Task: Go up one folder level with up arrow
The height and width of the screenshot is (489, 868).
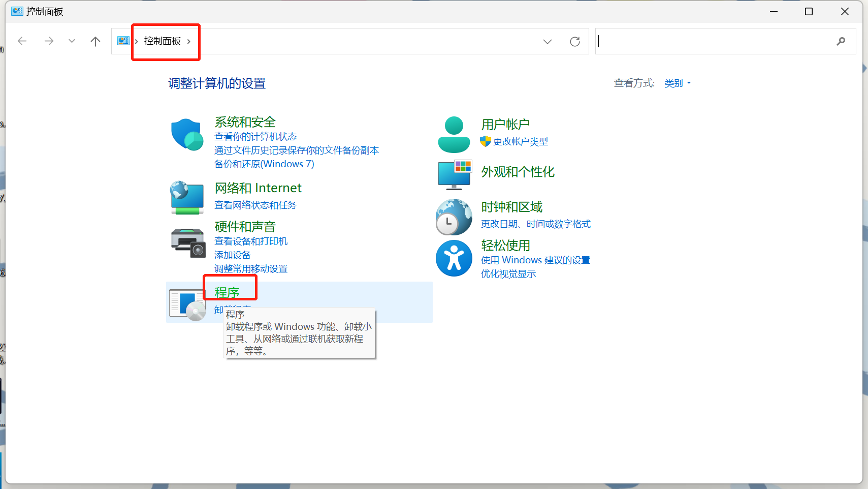Action: click(x=95, y=42)
